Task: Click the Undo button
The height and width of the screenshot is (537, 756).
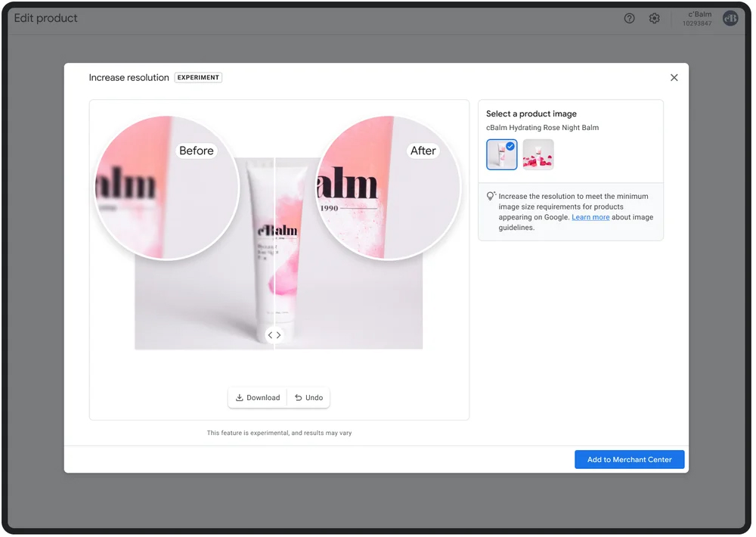Action: tap(308, 398)
